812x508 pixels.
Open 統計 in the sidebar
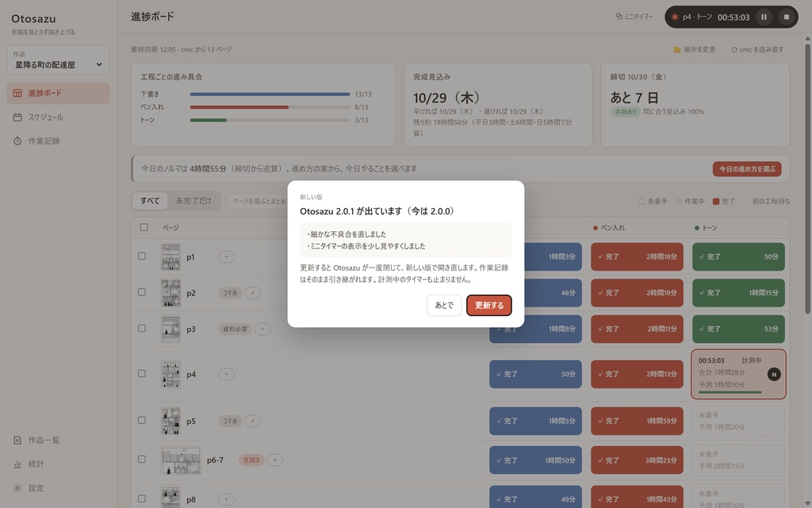pos(58,464)
